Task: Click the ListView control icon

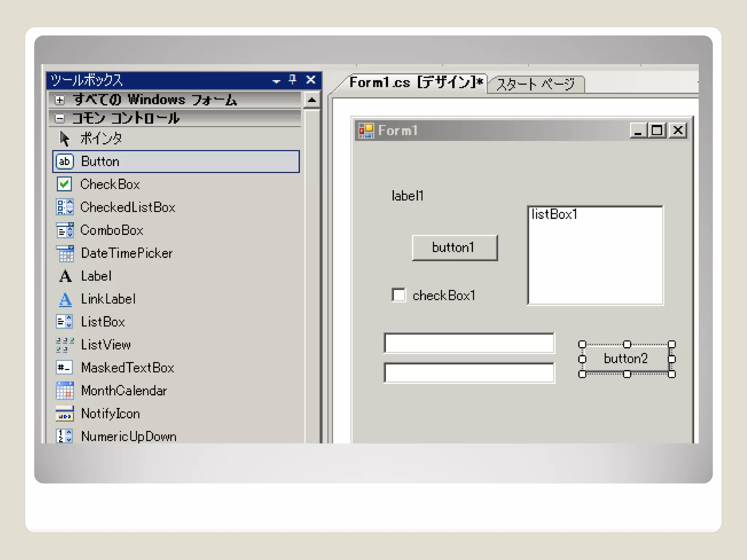Action: point(65,345)
